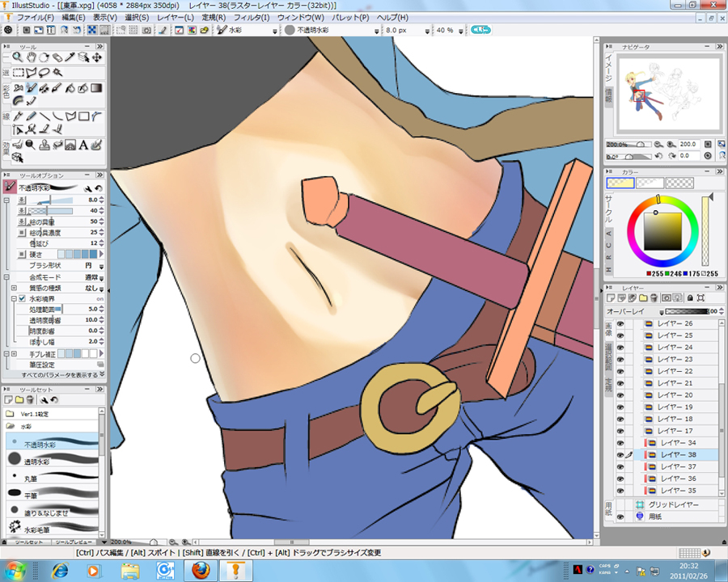The image size is (728, 582).
Task: Select the straight line tool
Action: (44, 116)
